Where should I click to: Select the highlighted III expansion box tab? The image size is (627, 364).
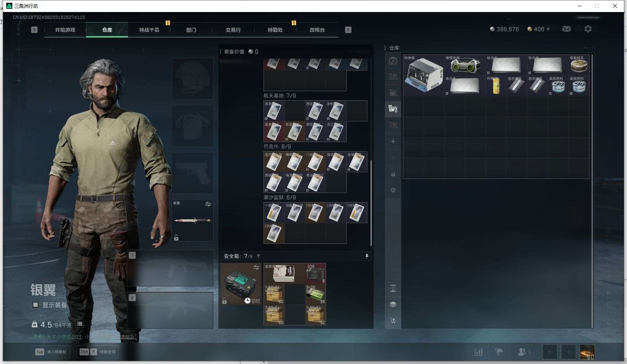pos(393,109)
